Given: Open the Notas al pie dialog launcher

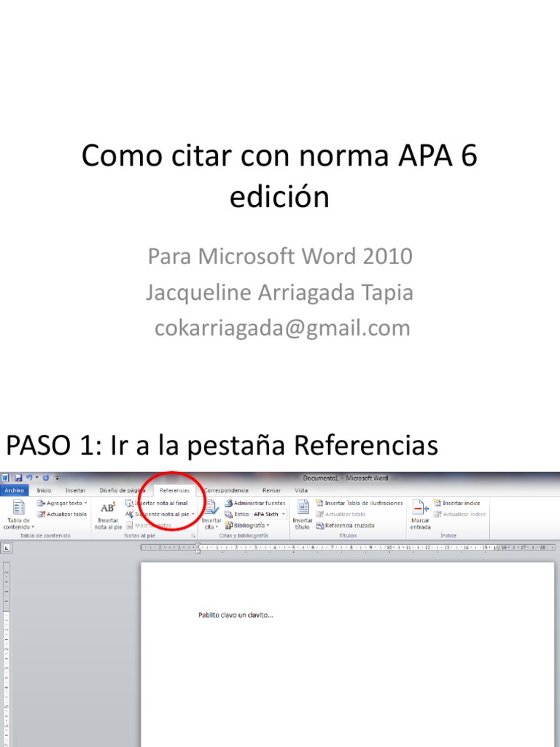Looking at the screenshot, I should click(x=193, y=535).
